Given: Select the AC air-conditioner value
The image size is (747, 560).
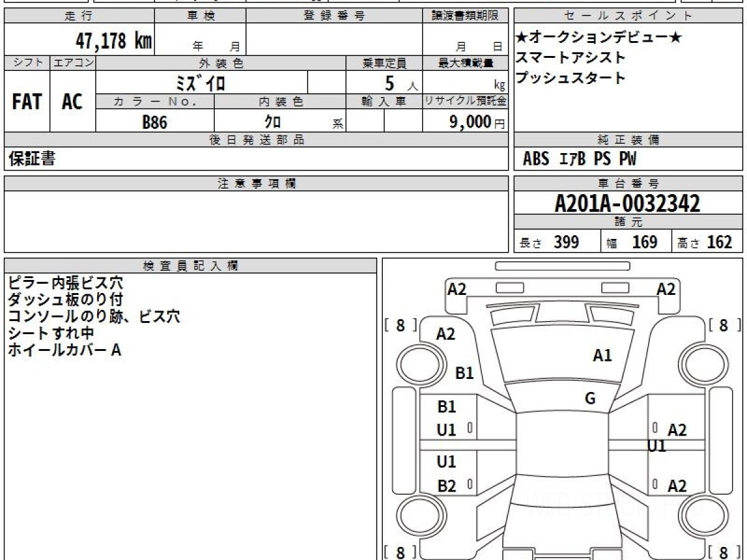Looking at the screenshot, I should tap(72, 101).
